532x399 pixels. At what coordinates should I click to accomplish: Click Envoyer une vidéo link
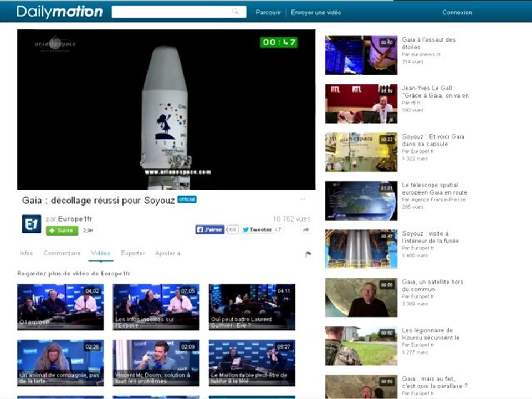[x=316, y=13]
